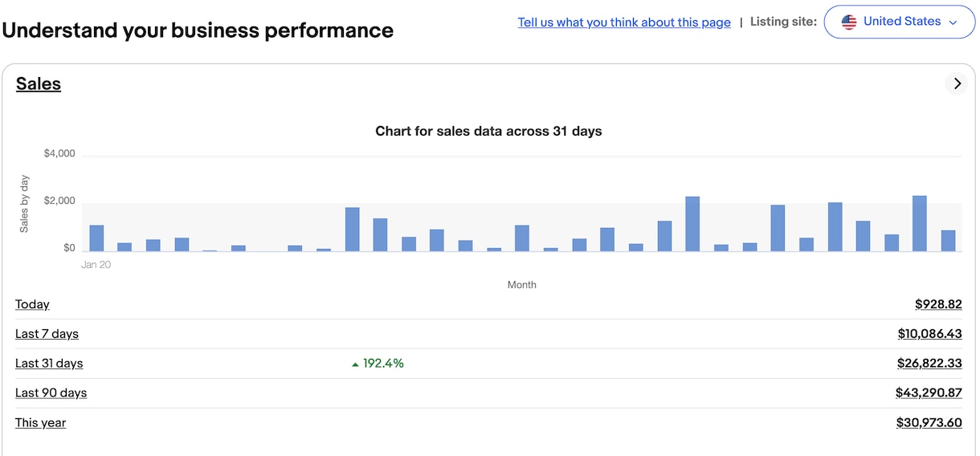Open the Last 31 days link
The width and height of the screenshot is (980, 456).
tap(49, 364)
